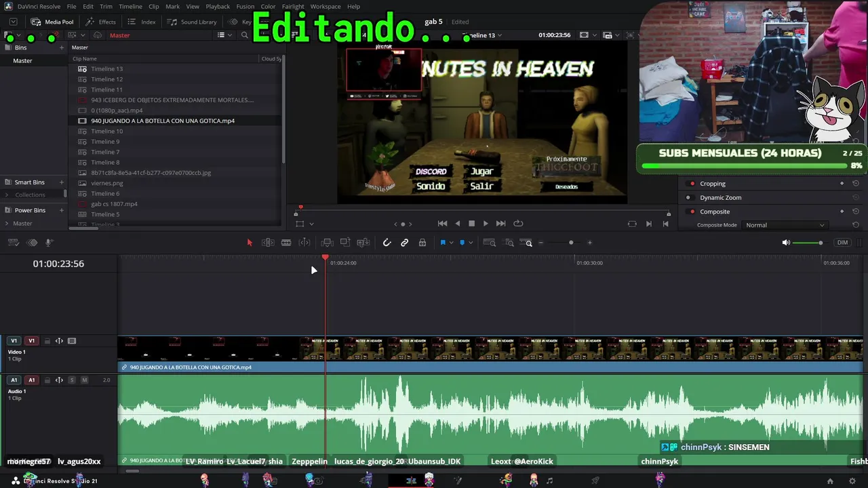The image size is (868, 488).
Task: Reset Composite Mode to default
Action: (856, 225)
